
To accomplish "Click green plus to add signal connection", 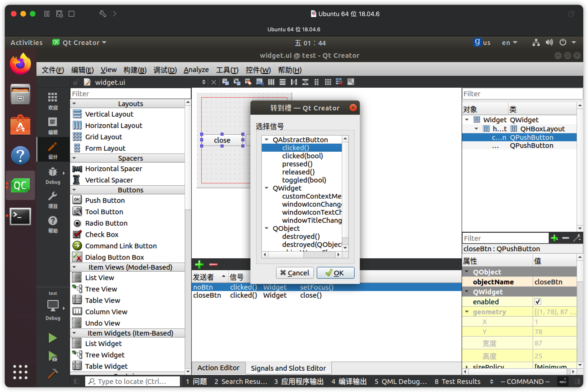I will click(199, 264).
